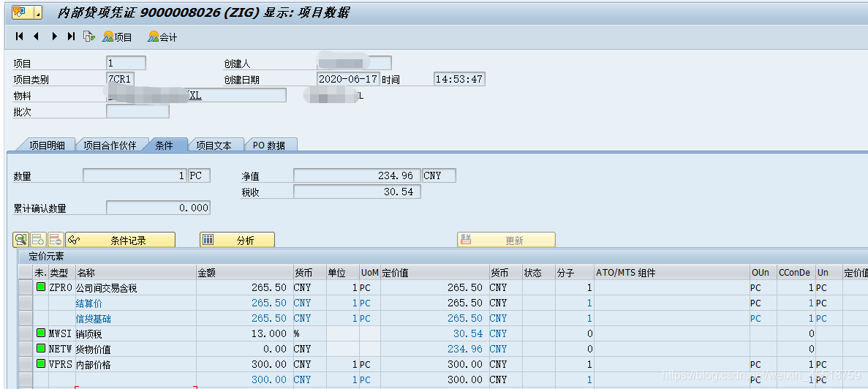Select the table's select-all corner cell
The image size is (868, 389).
point(26,272)
